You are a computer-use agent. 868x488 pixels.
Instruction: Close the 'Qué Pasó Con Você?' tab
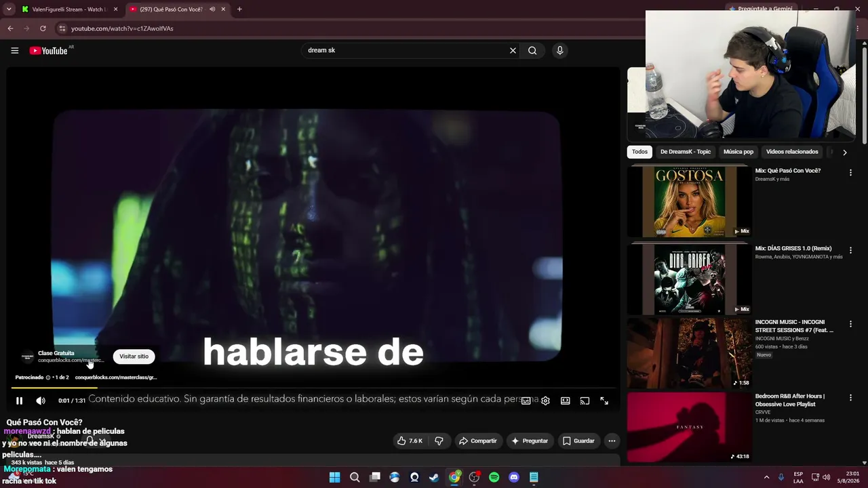(x=223, y=9)
